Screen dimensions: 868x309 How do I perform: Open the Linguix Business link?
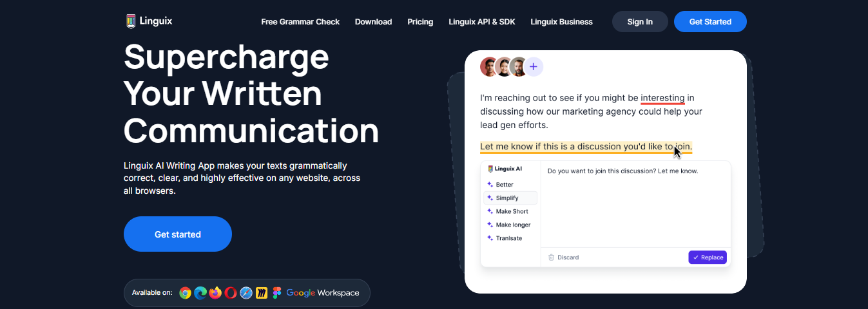561,22
